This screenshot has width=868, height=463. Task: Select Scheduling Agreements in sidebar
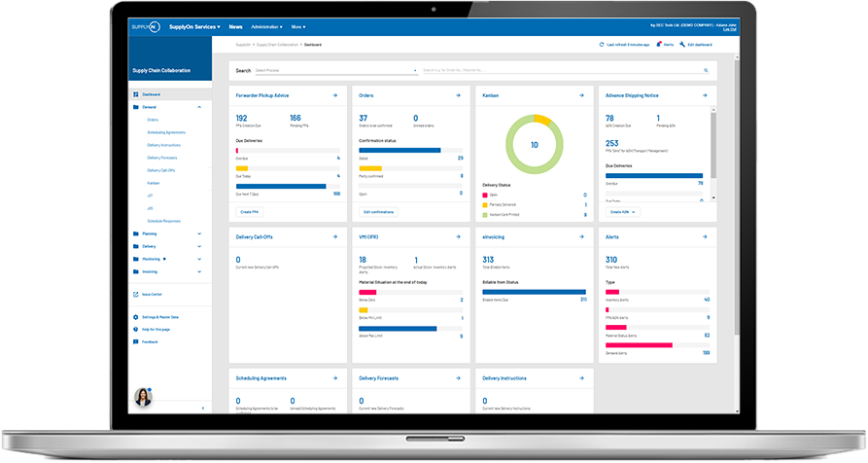click(x=166, y=132)
